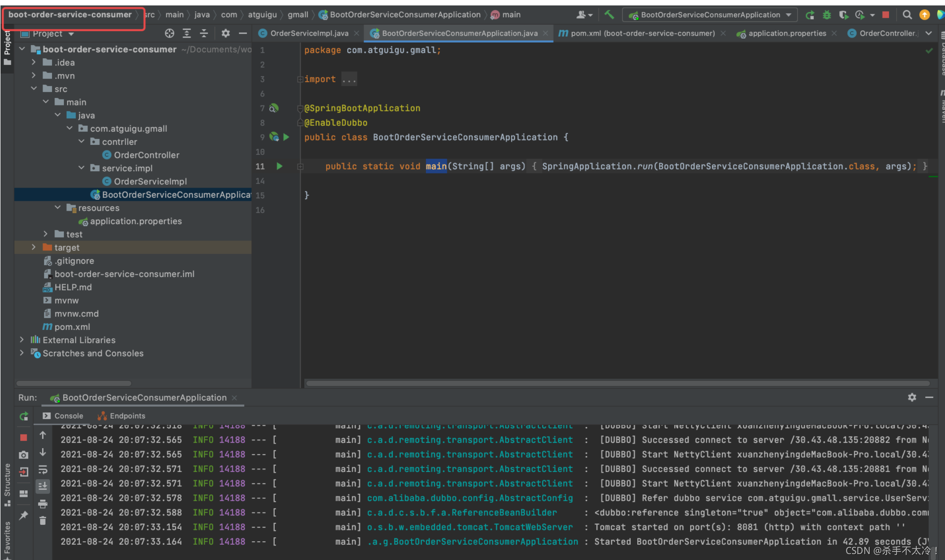Run with coverage shield icon
The height and width of the screenshot is (560, 945).
[844, 15]
